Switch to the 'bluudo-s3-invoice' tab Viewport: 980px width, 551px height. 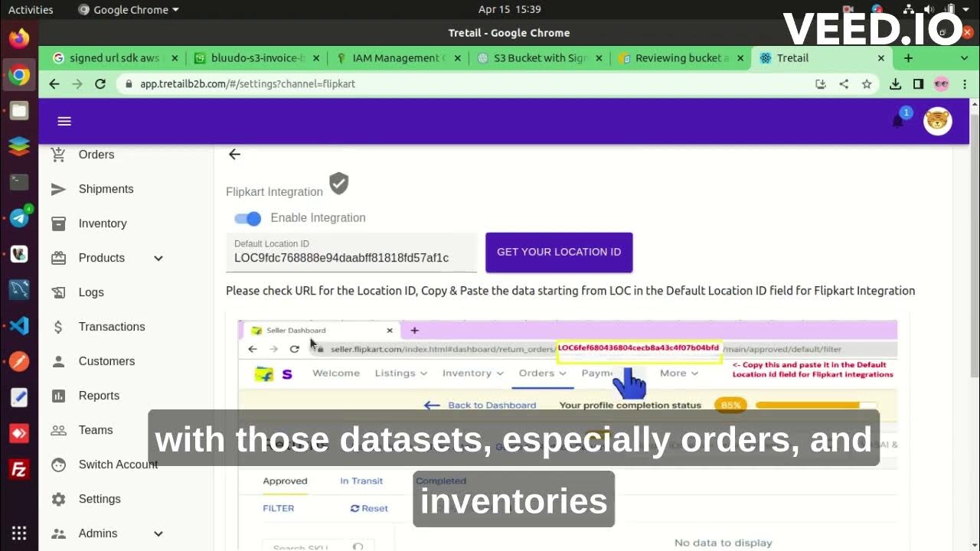(257, 58)
